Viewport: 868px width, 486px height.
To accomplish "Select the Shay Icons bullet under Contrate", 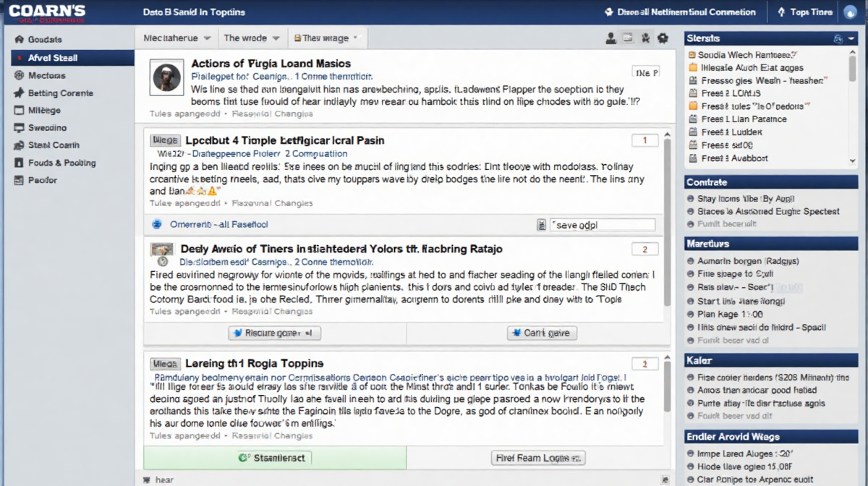I will (x=691, y=199).
